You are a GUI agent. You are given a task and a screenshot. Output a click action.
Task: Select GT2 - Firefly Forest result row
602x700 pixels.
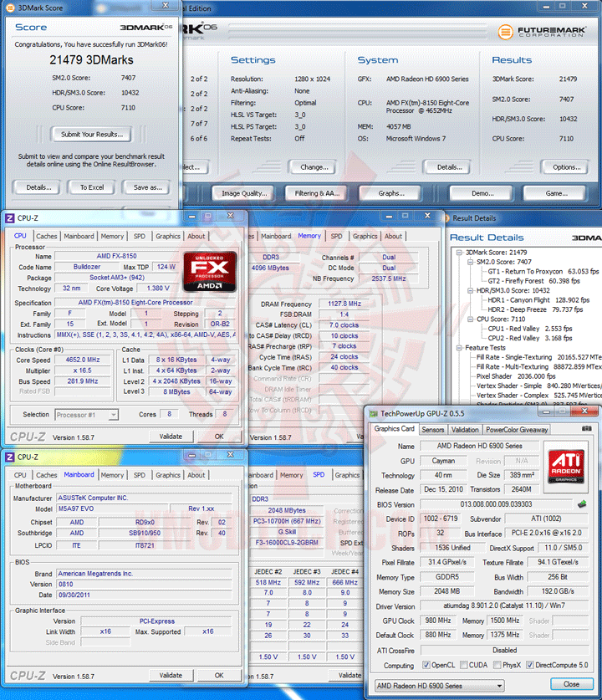tap(533, 281)
